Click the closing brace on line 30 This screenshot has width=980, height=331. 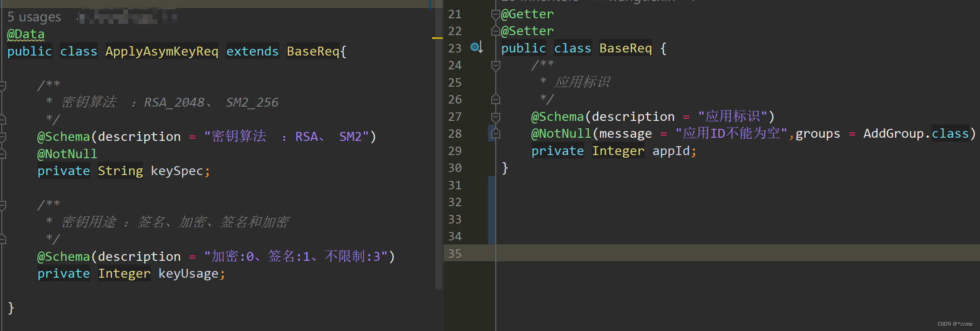pos(505,168)
